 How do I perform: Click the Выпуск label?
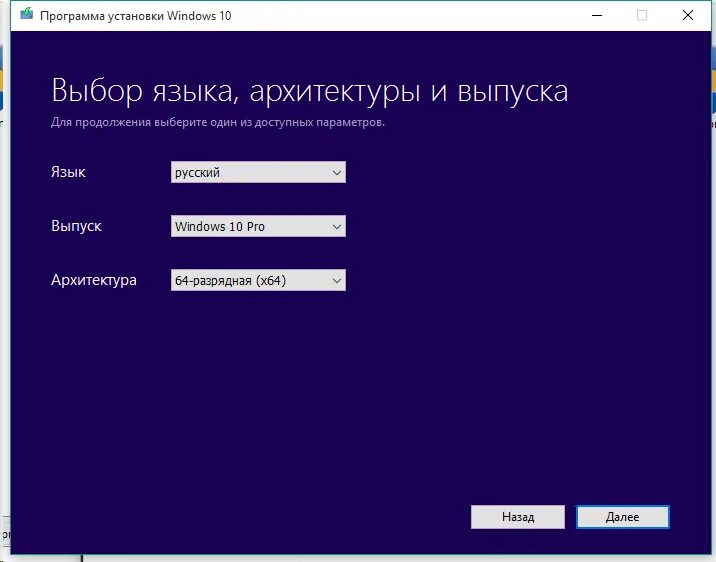76,226
